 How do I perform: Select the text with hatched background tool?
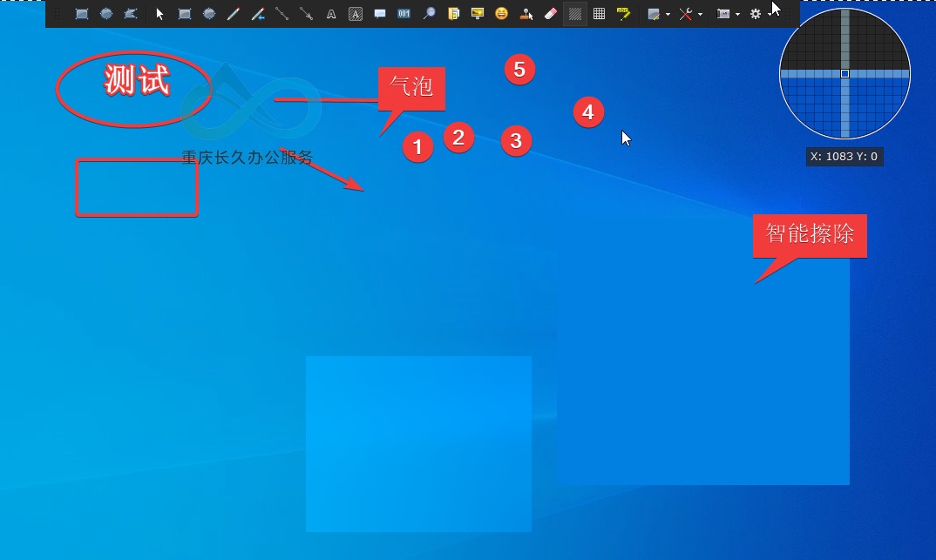click(356, 14)
